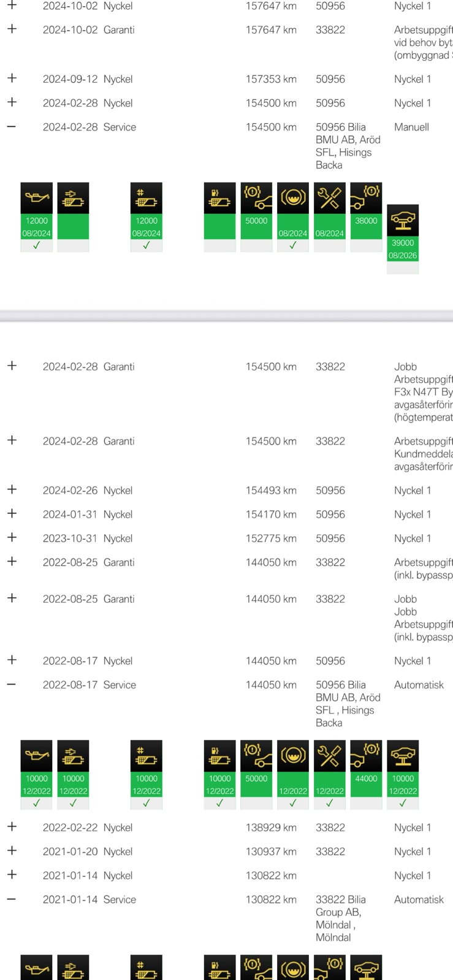This screenshot has height=980, width=453.
Task: Expand 2024-02-28 Garanti entry with Kundmeddela text
Action: [x=12, y=440]
